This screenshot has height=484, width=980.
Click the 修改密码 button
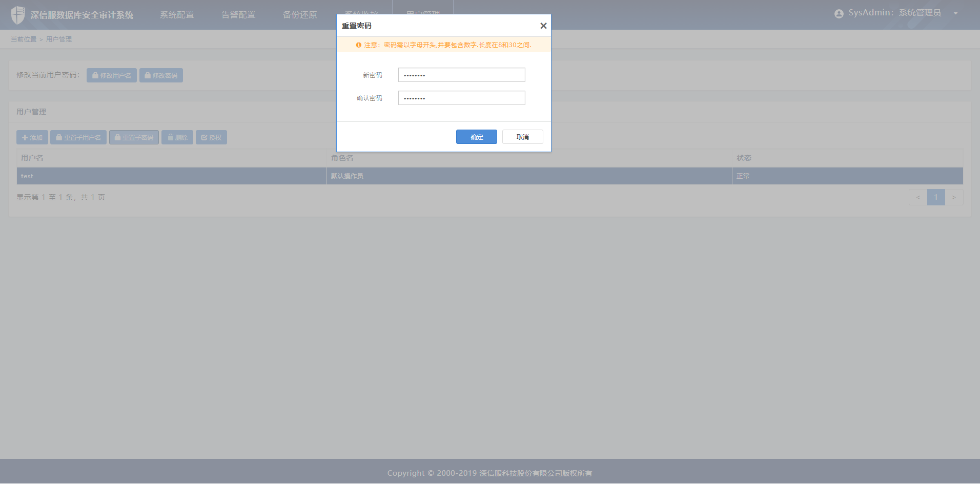click(161, 75)
